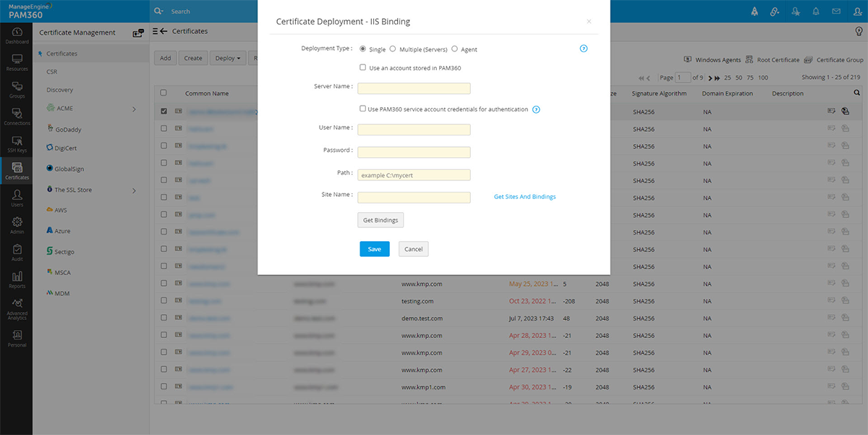Click the Add button in toolbar
The width and height of the screenshot is (868, 435).
(x=166, y=58)
